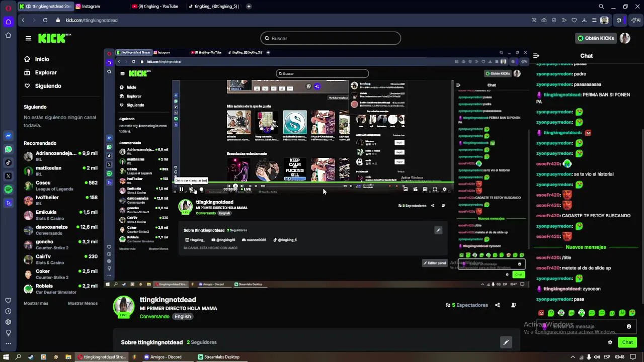The width and height of the screenshot is (644, 362).
Task: Open recommended channel IvoTheiler
Action: pyautogui.click(x=61, y=200)
